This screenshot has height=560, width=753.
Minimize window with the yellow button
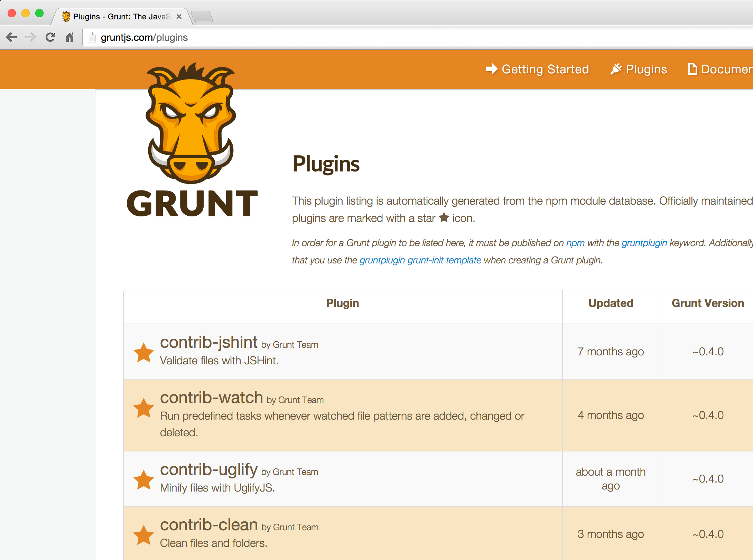click(x=26, y=13)
